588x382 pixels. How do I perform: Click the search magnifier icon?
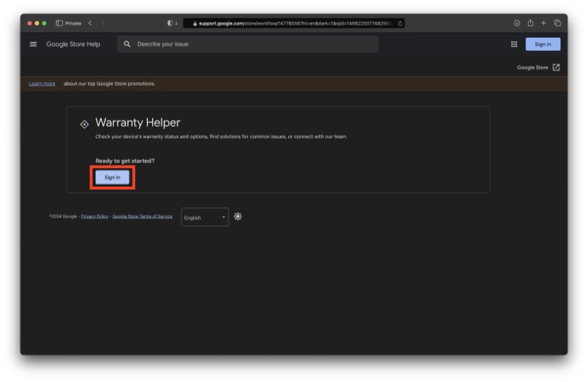click(x=127, y=44)
